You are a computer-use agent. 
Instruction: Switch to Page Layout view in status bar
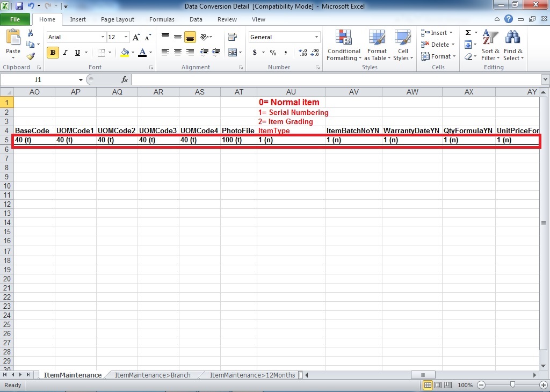[439, 385]
